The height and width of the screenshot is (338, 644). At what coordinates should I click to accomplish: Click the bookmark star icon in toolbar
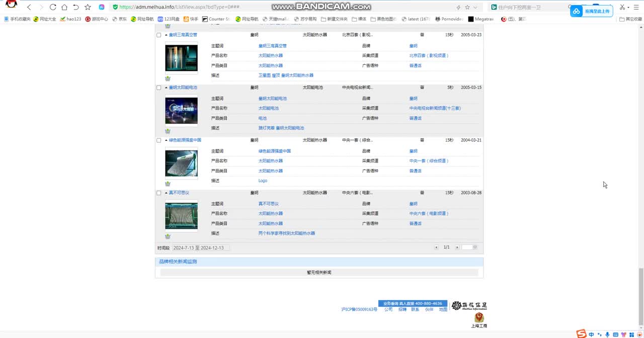point(88,7)
